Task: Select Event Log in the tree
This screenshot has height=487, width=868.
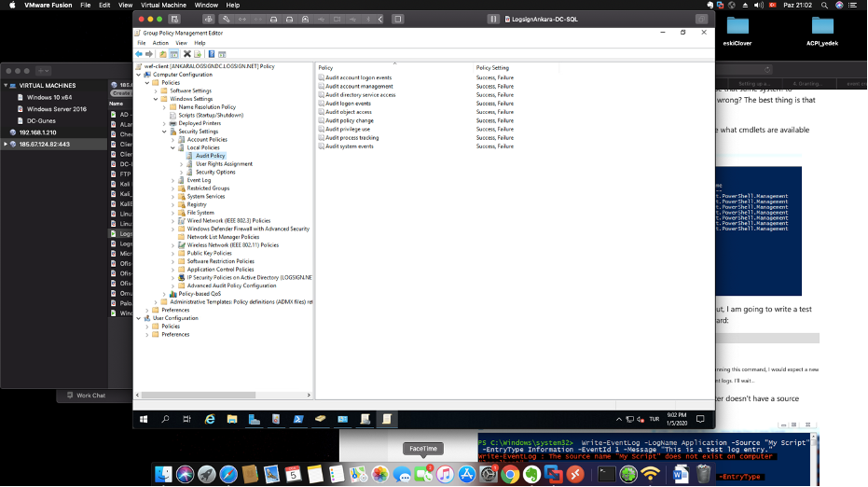Action: click(x=199, y=180)
